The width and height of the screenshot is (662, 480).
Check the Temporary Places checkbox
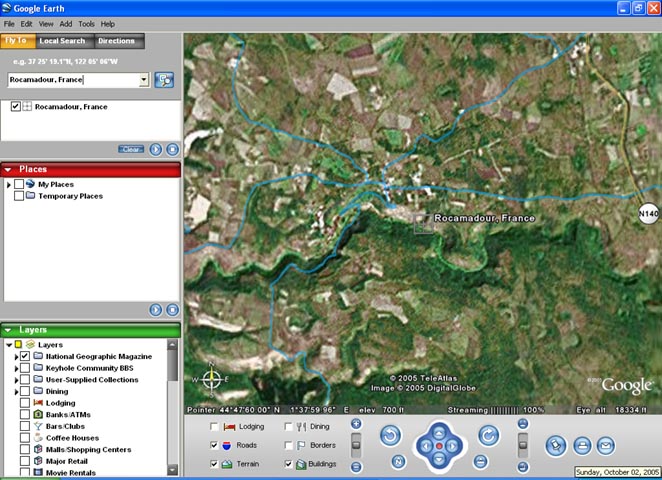pos(19,196)
